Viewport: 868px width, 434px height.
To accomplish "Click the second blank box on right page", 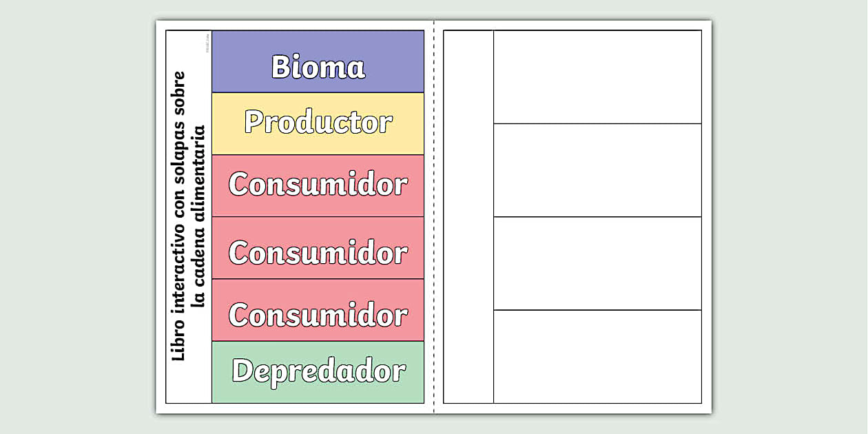I will 597,170.
